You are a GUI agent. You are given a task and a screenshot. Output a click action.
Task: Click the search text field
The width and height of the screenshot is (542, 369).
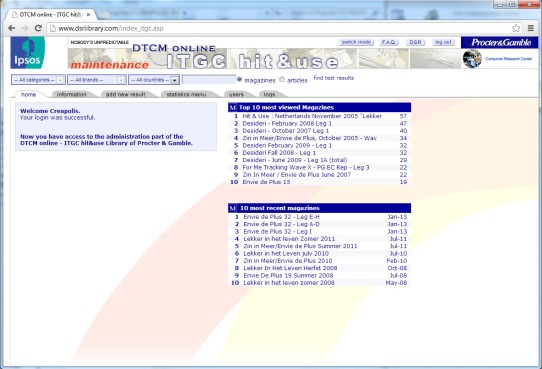pos(209,79)
